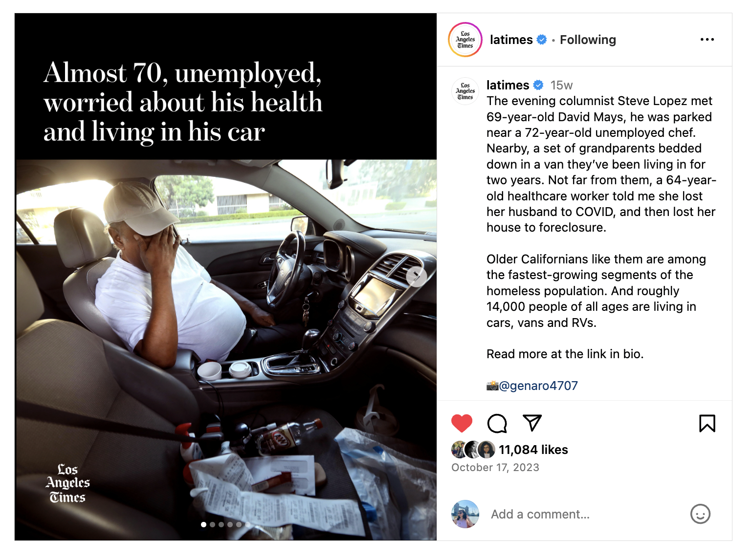Open latimes profile from header username
The height and width of the screenshot is (560, 752).
[511, 40]
